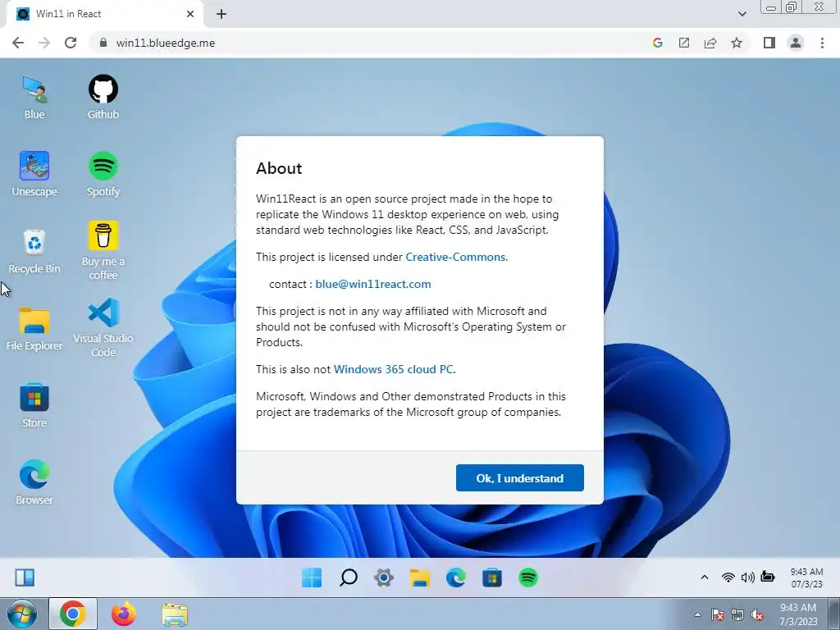
Task: Open the Creative-Commons license link
Action: (x=455, y=257)
